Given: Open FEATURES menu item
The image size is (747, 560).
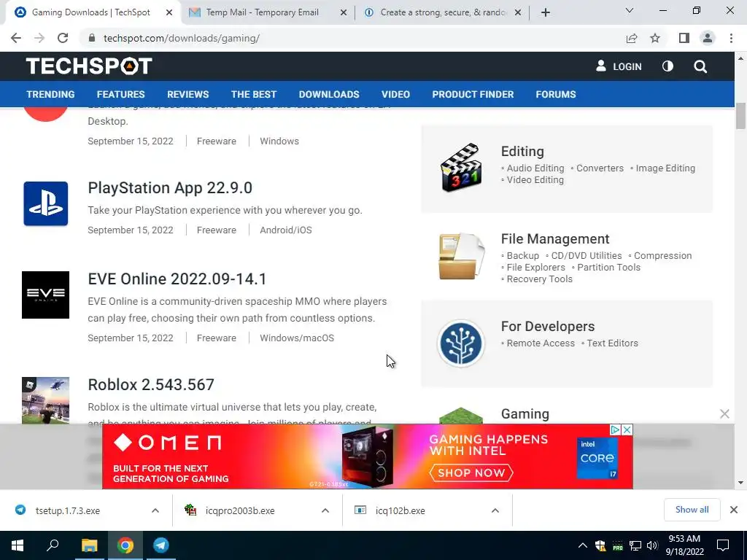Looking at the screenshot, I should 120,94.
